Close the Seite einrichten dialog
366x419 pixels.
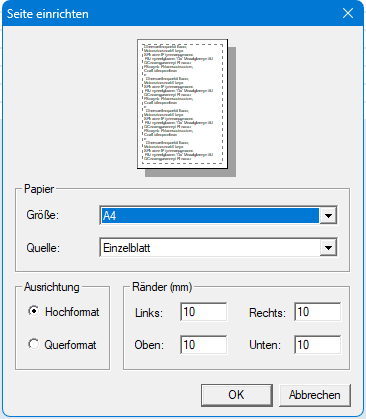pyautogui.click(x=348, y=13)
